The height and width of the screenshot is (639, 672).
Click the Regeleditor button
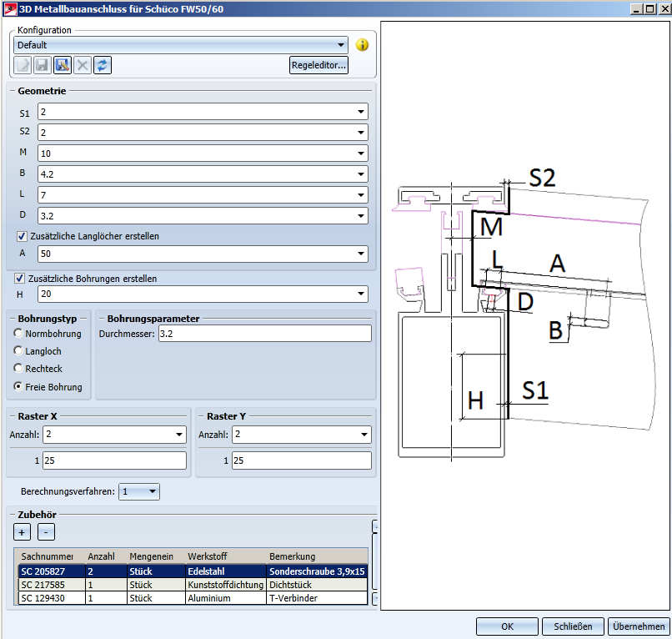coord(318,65)
